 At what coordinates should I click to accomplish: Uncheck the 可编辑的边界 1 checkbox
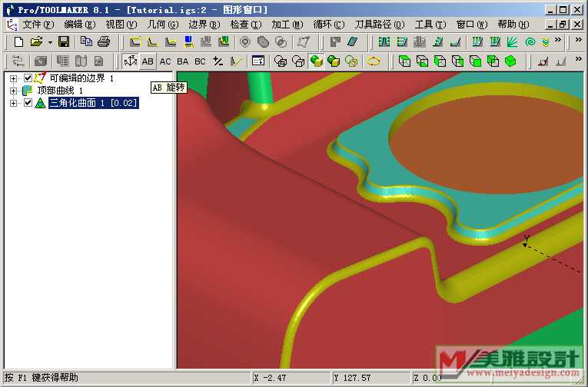coord(28,78)
